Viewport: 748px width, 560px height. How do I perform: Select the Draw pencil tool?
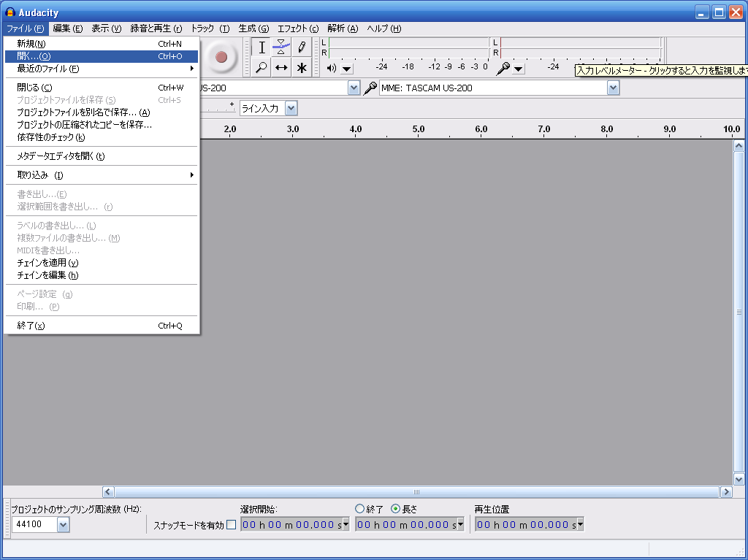point(302,47)
